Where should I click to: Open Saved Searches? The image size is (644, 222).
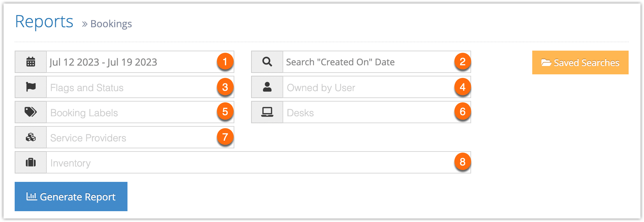[580, 62]
